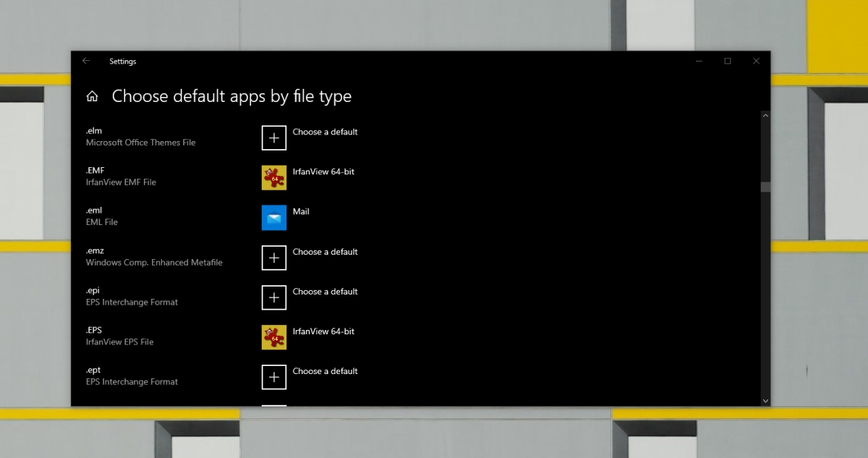This screenshot has height=458, width=868.
Task: Select the .elm file extension label
Action: click(x=94, y=131)
